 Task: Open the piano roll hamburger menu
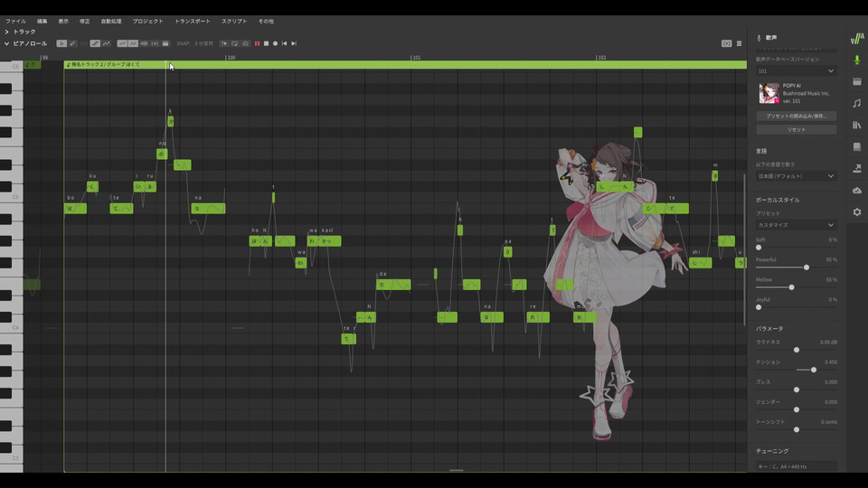pyautogui.click(x=739, y=43)
